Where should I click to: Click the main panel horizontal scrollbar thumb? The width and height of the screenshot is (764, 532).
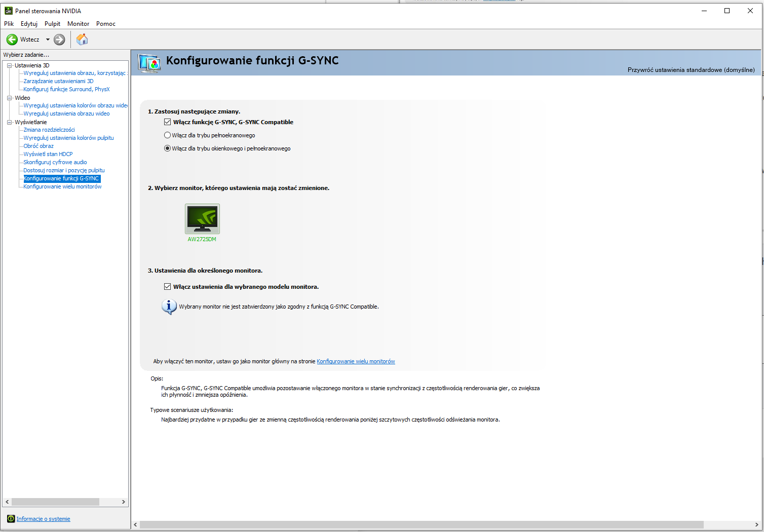[422, 524]
